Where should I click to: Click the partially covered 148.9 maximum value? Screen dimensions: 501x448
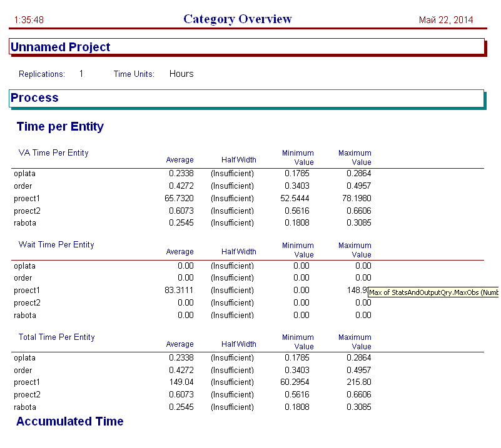point(358,291)
